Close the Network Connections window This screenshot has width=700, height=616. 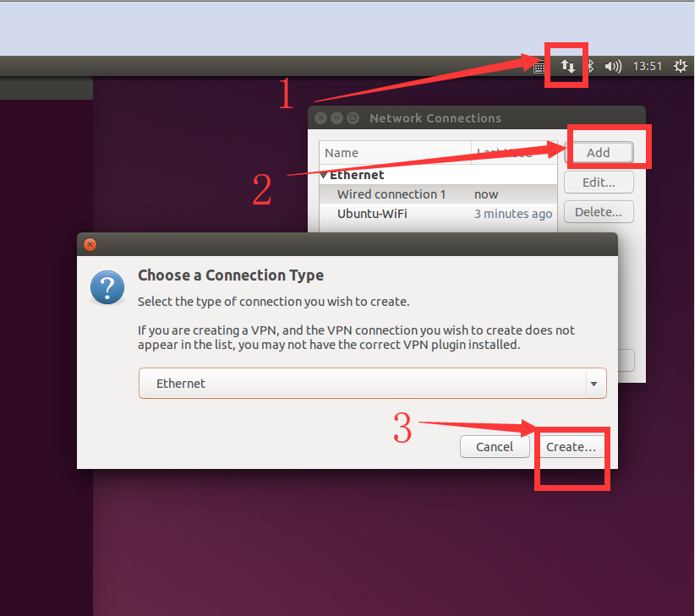(320, 118)
